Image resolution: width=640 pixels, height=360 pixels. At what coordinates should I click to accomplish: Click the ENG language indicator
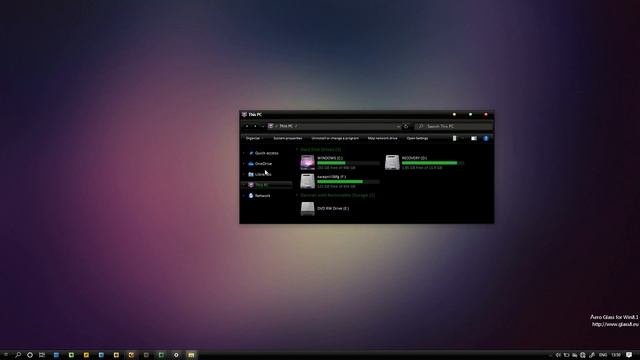tap(602, 355)
